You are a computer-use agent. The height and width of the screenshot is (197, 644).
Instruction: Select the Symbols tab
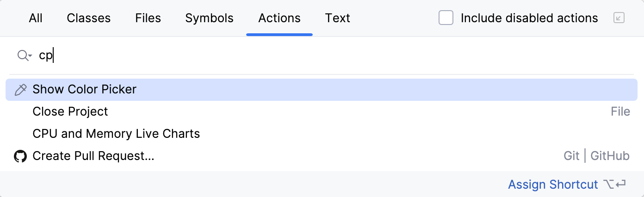tap(209, 18)
